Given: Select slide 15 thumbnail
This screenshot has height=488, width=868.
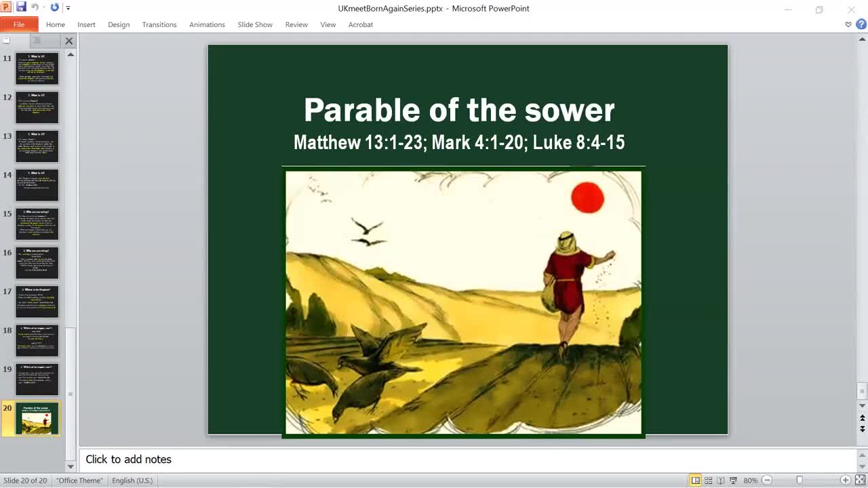Looking at the screenshot, I should pos(37,224).
